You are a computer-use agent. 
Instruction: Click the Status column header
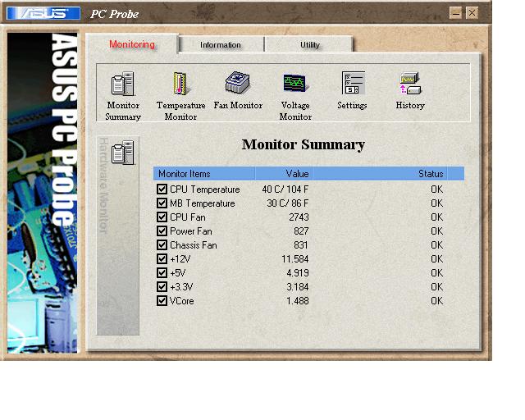click(380, 173)
